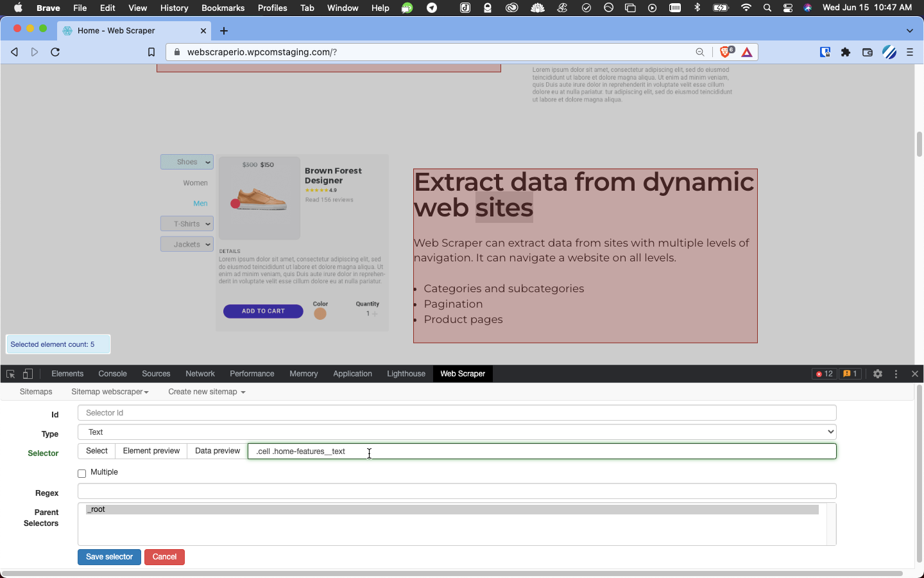Switch to the Network tab
Screen dimensions: 924x578
[x=200, y=374]
